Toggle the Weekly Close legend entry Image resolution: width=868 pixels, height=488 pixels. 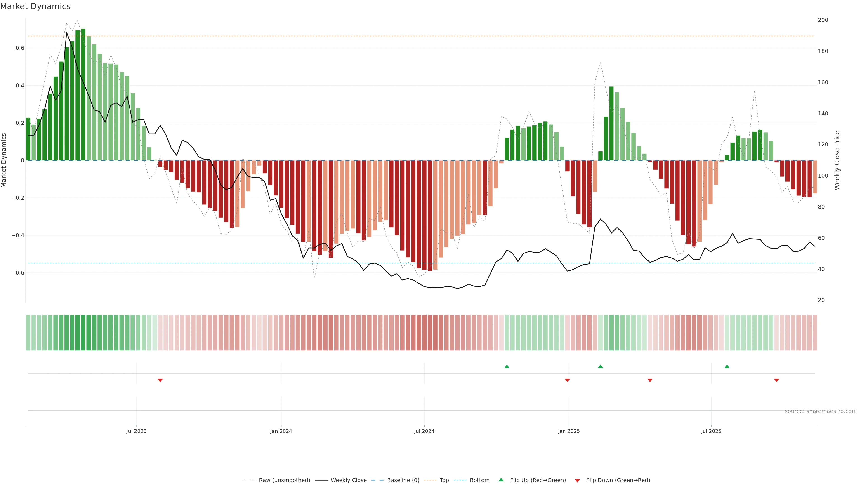348,480
